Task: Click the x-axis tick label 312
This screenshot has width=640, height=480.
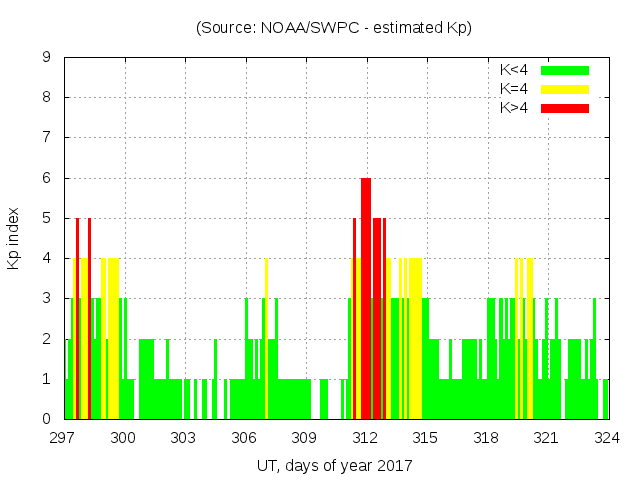Action: pos(365,437)
